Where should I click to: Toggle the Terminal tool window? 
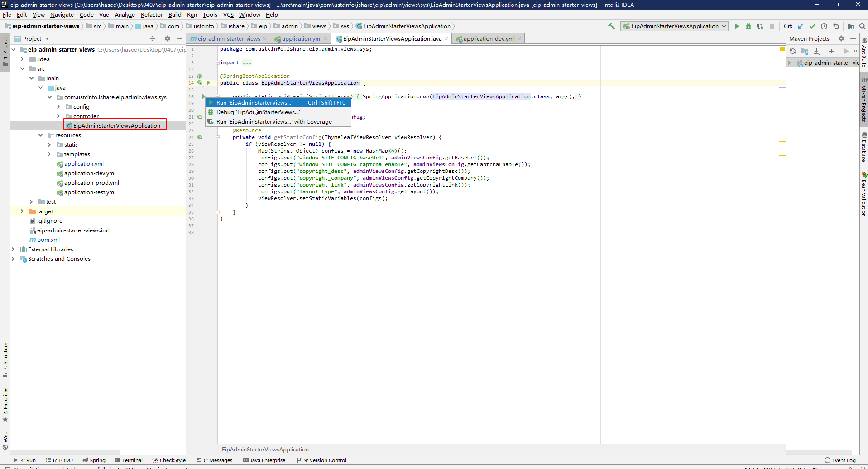129,460
